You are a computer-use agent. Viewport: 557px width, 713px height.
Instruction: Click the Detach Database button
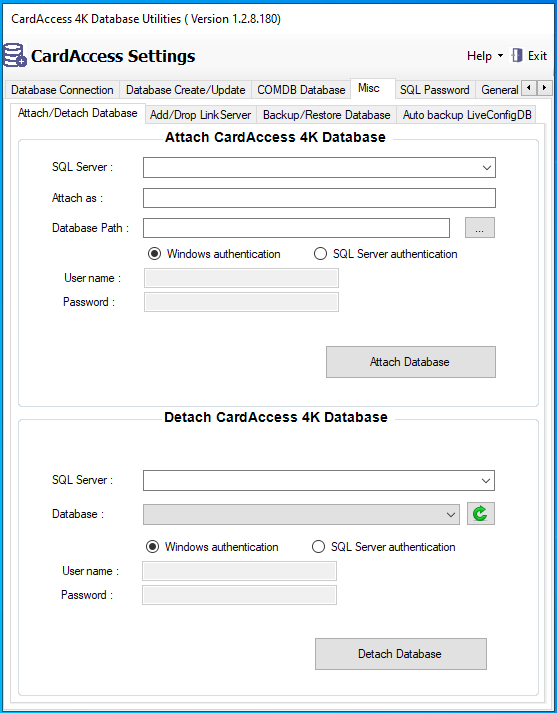tap(401, 654)
